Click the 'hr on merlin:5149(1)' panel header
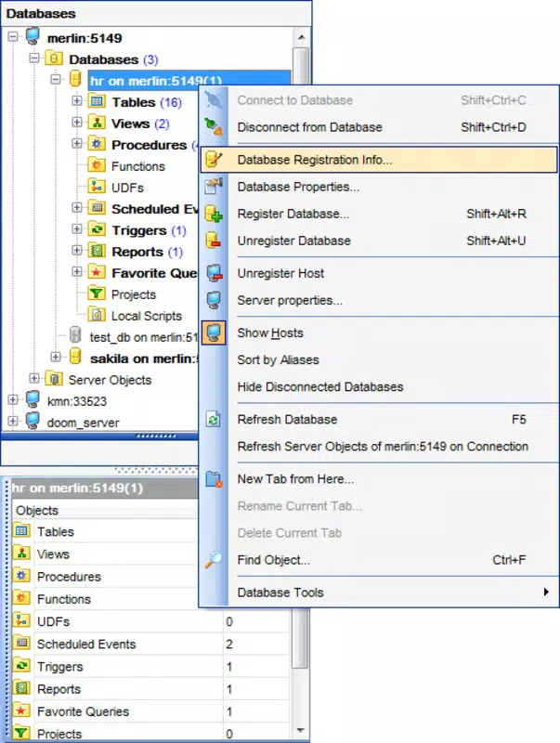This screenshot has height=743, width=560. (104, 489)
